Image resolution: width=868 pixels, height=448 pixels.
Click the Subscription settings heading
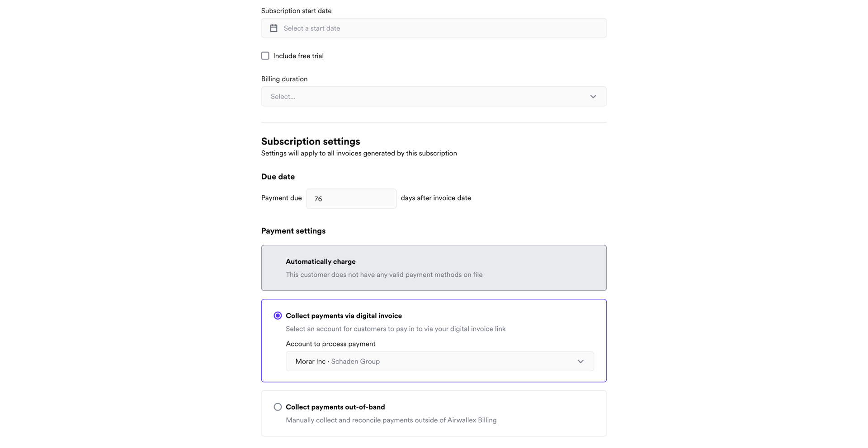[310, 141]
